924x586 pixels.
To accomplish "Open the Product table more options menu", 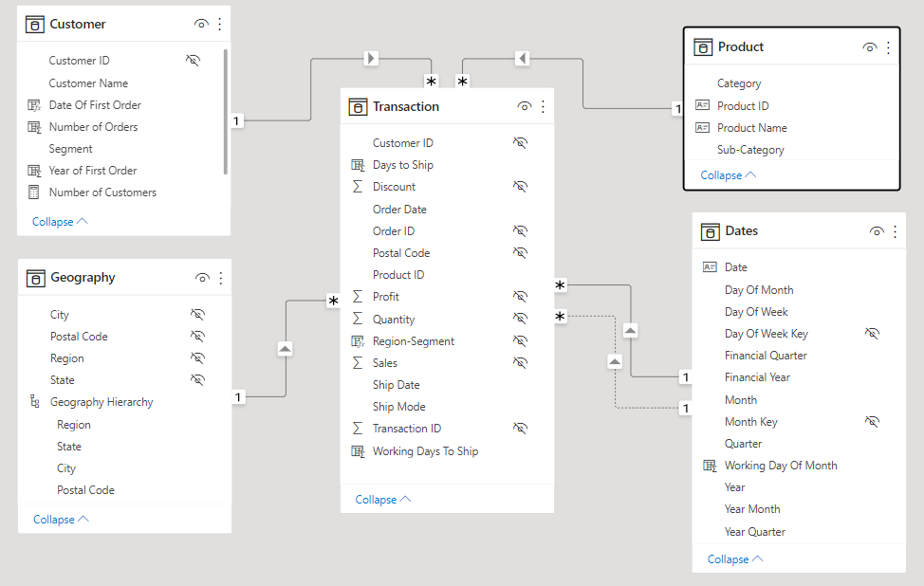I will pyautogui.click(x=888, y=47).
